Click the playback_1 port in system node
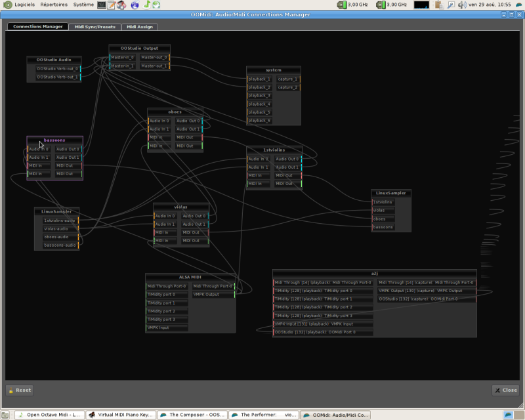The height and width of the screenshot is (420, 525). tap(259, 79)
